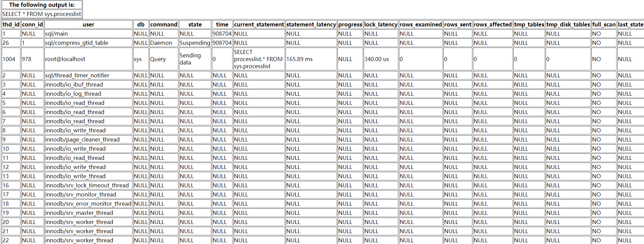Click the progress column header
Image resolution: width=644 pixels, height=244 pixels.
tap(350, 24)
